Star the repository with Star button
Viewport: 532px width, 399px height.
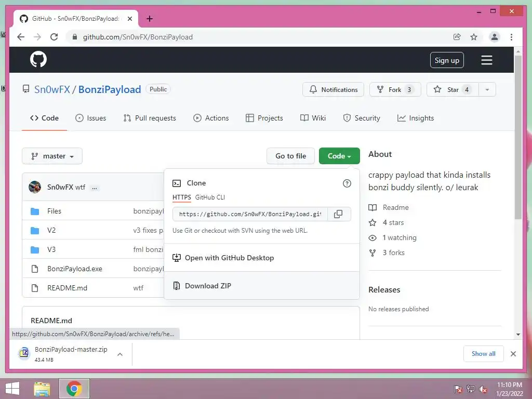tap(453, 89)
